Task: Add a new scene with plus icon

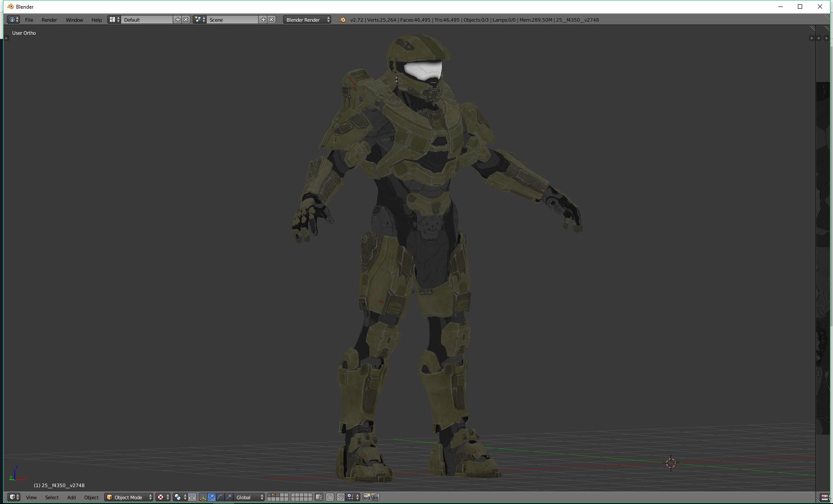Action: [x=263, y=20]
